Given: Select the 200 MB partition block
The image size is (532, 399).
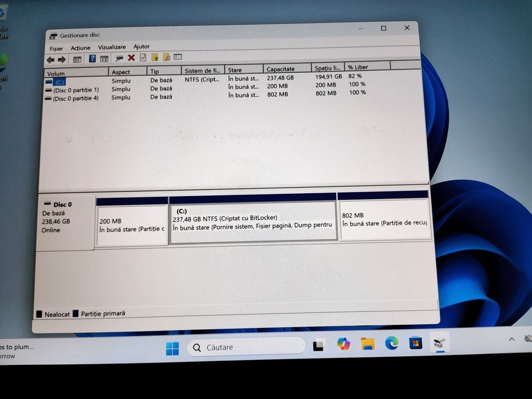Looking at the screenshot, I should point(132,221).
